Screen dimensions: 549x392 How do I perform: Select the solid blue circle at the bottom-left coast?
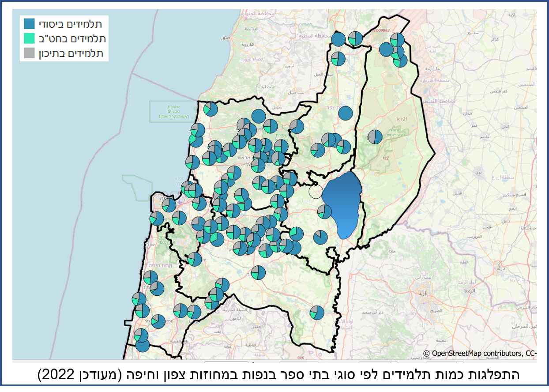143,344
